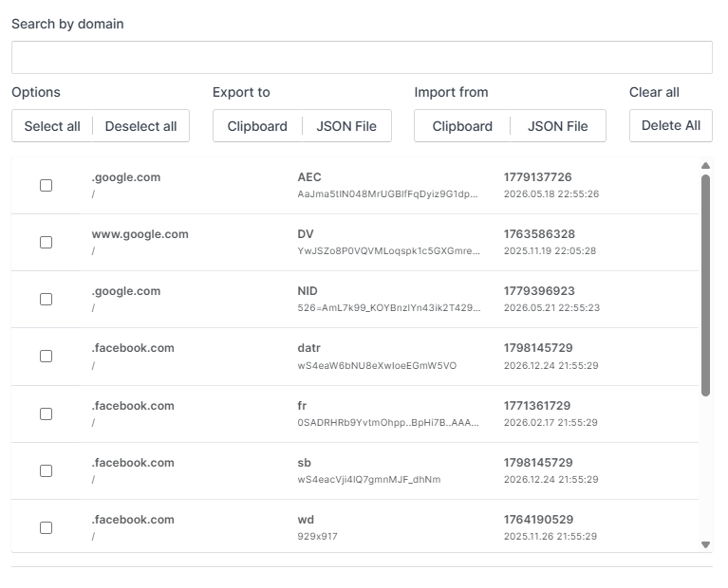Click the .google.com domain in NID row
728x588 pixels.
tap(126, 291)
